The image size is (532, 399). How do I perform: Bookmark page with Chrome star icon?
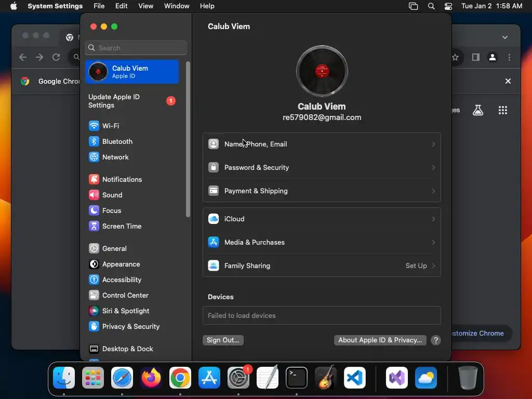(455, 57)
